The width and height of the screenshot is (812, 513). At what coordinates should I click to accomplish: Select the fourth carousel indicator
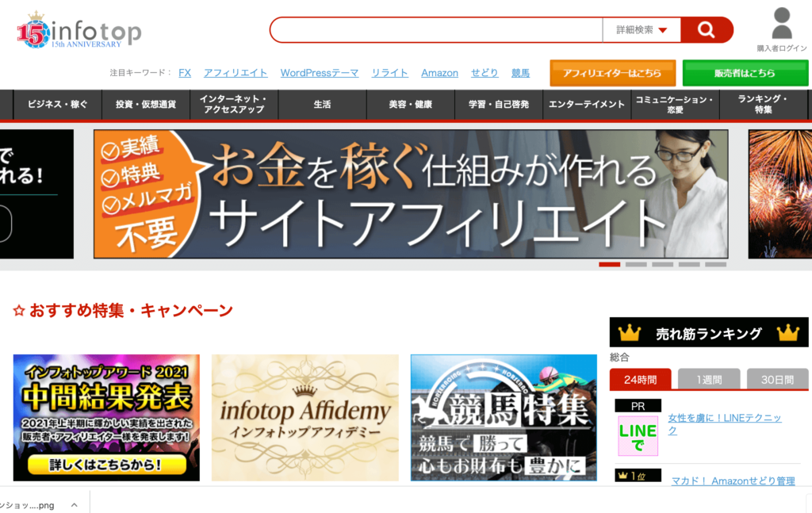(x=689, y=265)
